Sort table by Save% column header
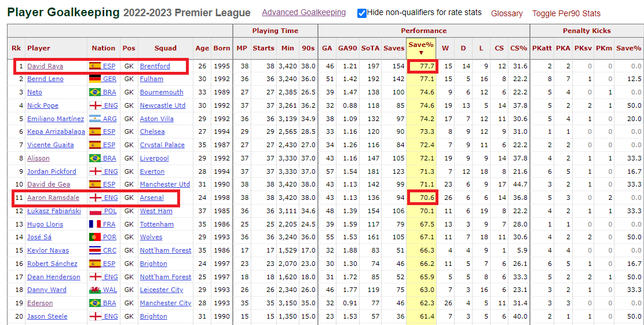The width and height of the screenshot is (644, 325). (421, 48)
